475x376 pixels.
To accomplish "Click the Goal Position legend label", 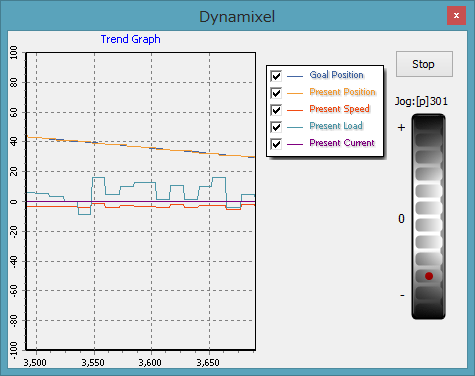I will [x=336, y=75].
